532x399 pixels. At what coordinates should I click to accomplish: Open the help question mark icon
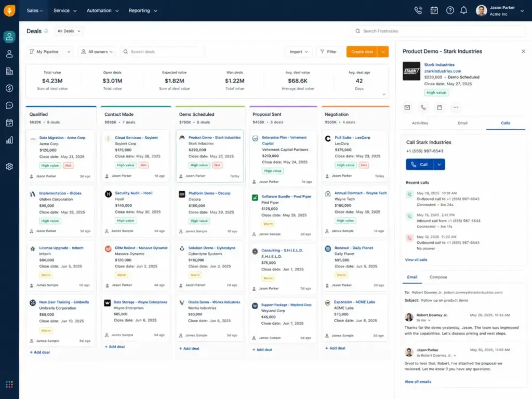pyautogui.click(x=450, y=10)
